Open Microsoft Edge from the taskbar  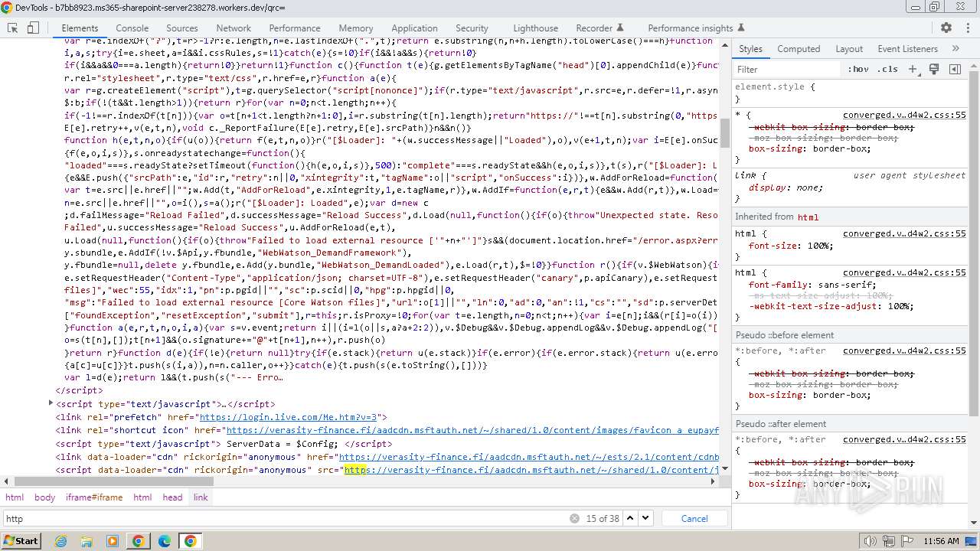tap(164, 541)
